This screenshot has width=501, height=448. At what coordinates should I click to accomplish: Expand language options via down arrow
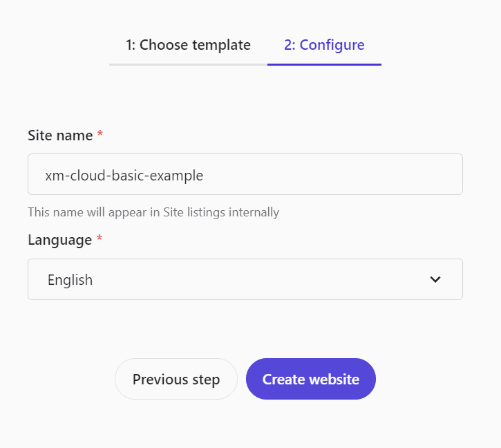pyautogui.click(x=435, y=279)
